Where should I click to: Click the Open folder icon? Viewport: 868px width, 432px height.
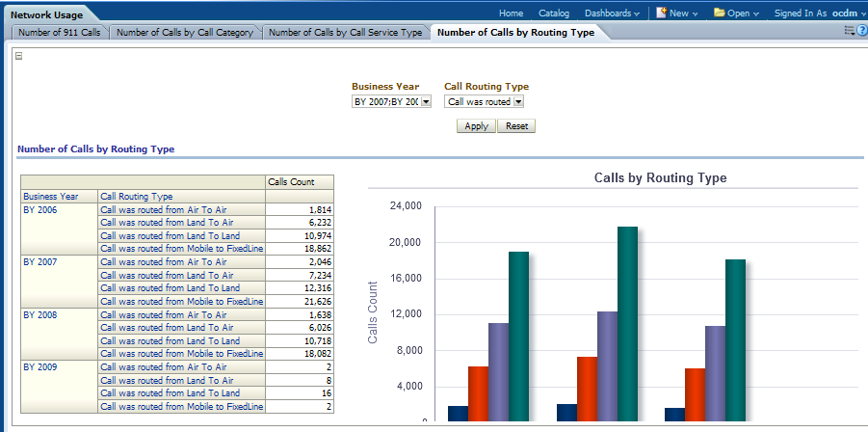coord(720,13)
